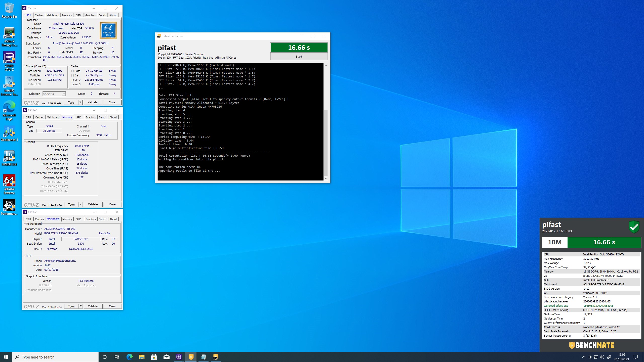This screenshot has height=362, width=644.
Task: Open the volume control in tray
Action: [602, 357]
